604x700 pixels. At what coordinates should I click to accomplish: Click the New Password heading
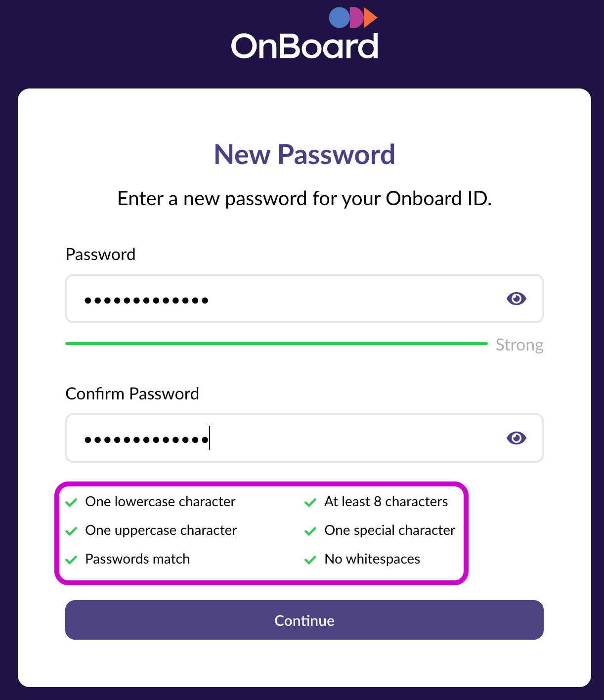tap(304, 154)
